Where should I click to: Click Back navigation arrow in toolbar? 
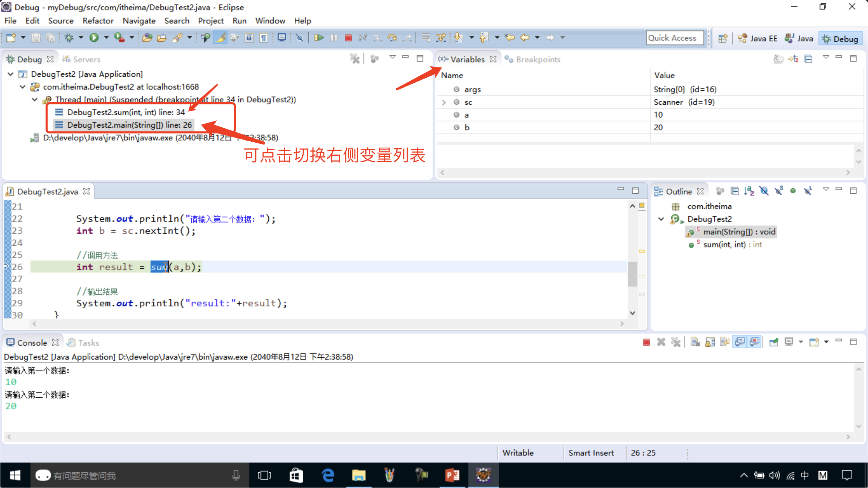pyautogui.click(x=525, y=38)
